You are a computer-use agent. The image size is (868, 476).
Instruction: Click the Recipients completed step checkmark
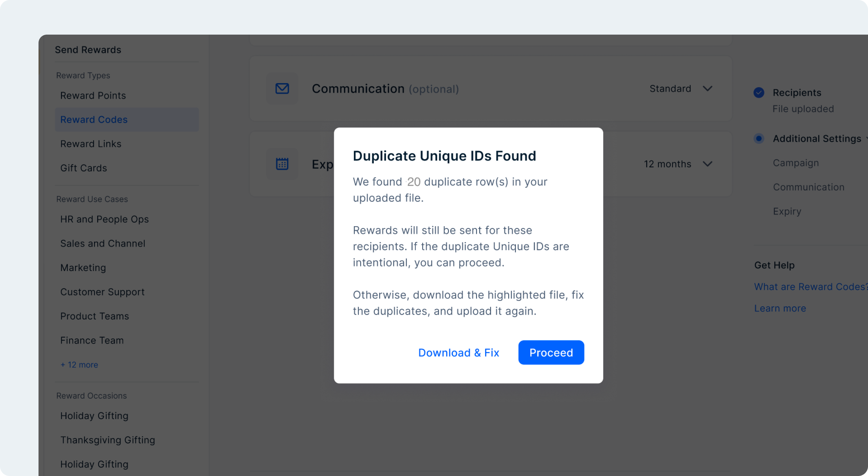759,93
